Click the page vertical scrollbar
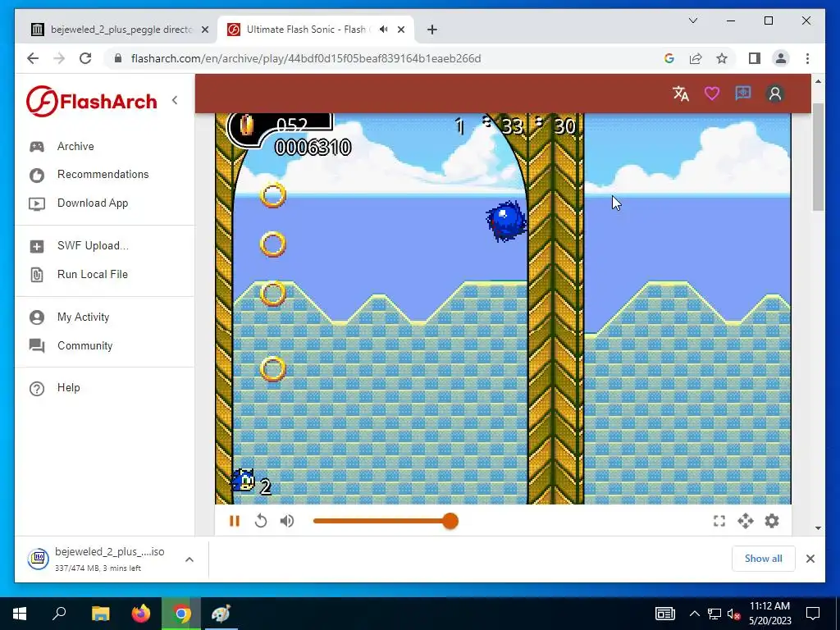Viewport: 840px width, 630px height. tap(818, 157)
